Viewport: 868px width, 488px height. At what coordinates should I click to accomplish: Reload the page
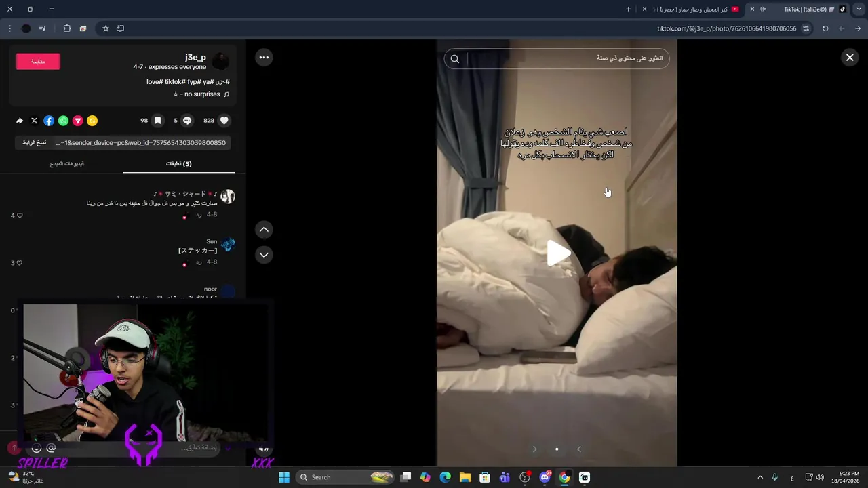825,28
